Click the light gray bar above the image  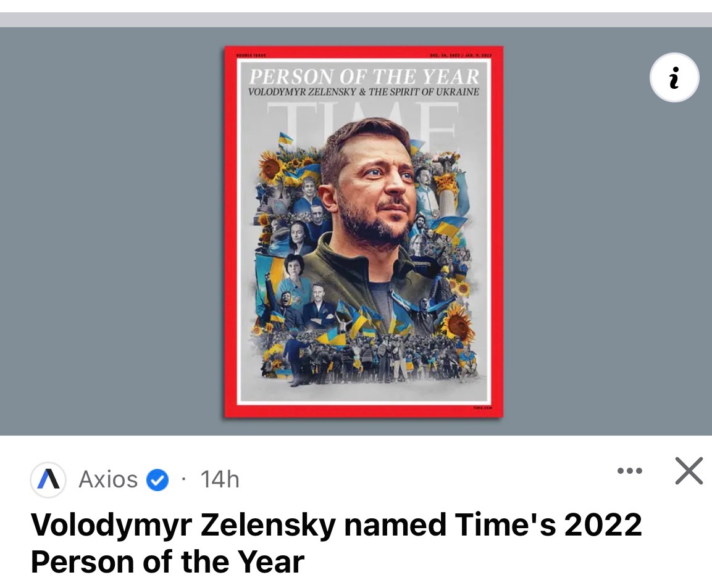click(x=356, y=19)
